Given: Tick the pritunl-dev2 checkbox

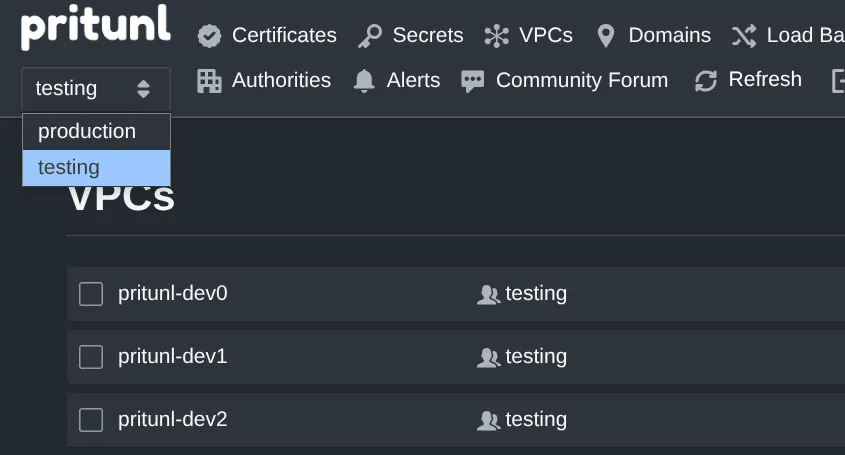Looking at the screenshot, I should (x=91, y=420).
